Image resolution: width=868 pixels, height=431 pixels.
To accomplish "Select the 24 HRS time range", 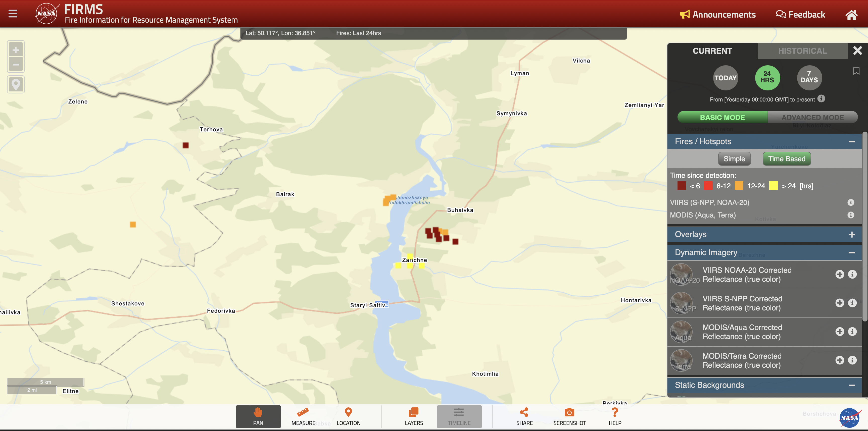I will point(767,78).
